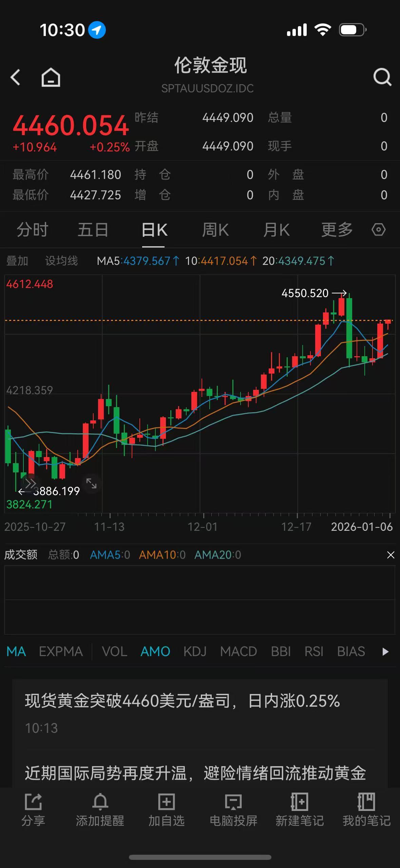Go to home via house icon
The width and height of the screenshot is (400, 868).
pyautogui.click(x=51, y=77)
